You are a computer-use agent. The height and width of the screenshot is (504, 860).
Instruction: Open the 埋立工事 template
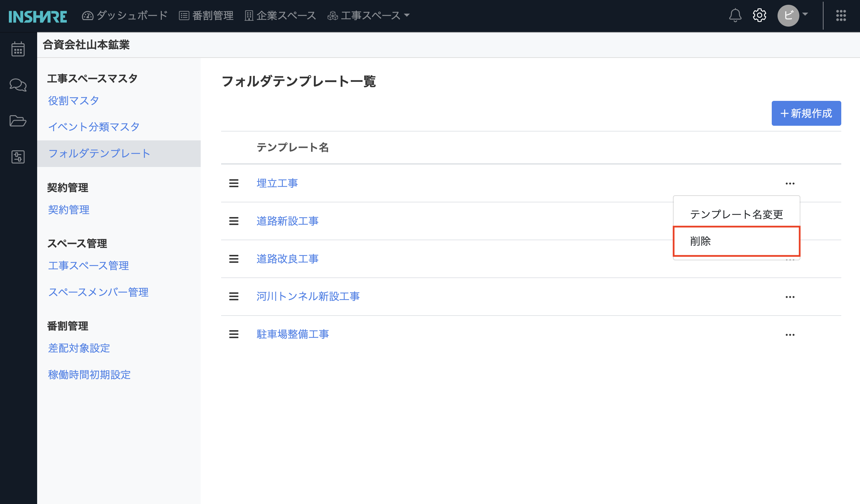(x=277, y=183)
